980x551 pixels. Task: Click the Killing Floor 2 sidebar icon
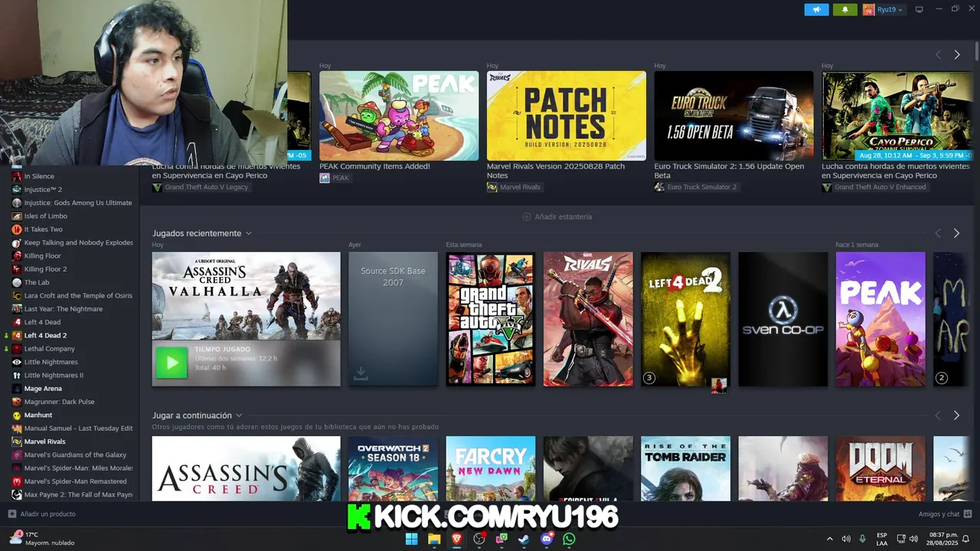[x=17, y=269]
